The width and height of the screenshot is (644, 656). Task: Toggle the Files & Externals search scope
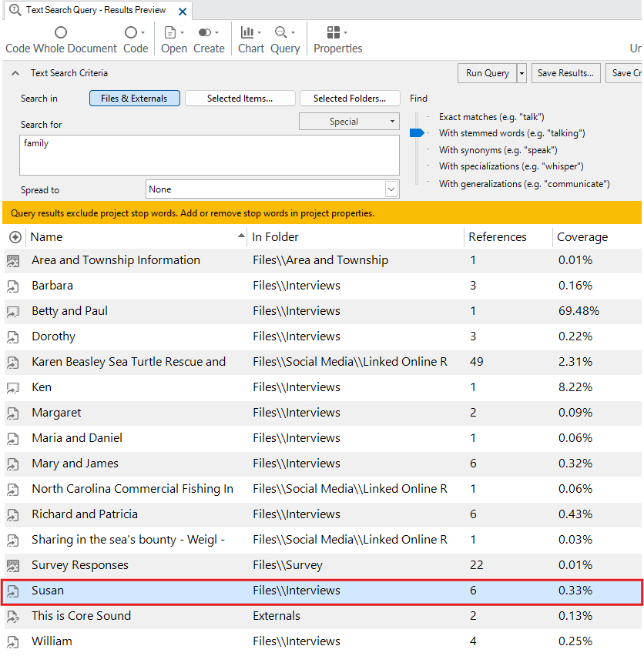point(134,99)
